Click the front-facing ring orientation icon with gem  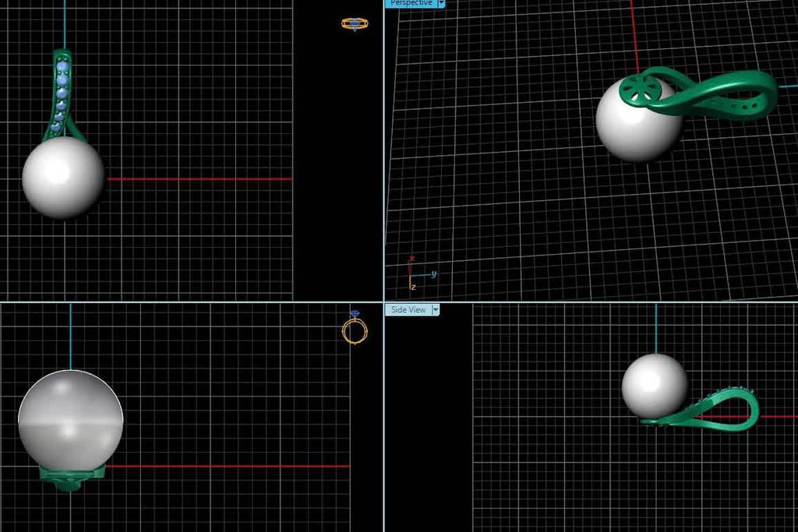pyautogui.click(x=355, y=327)
